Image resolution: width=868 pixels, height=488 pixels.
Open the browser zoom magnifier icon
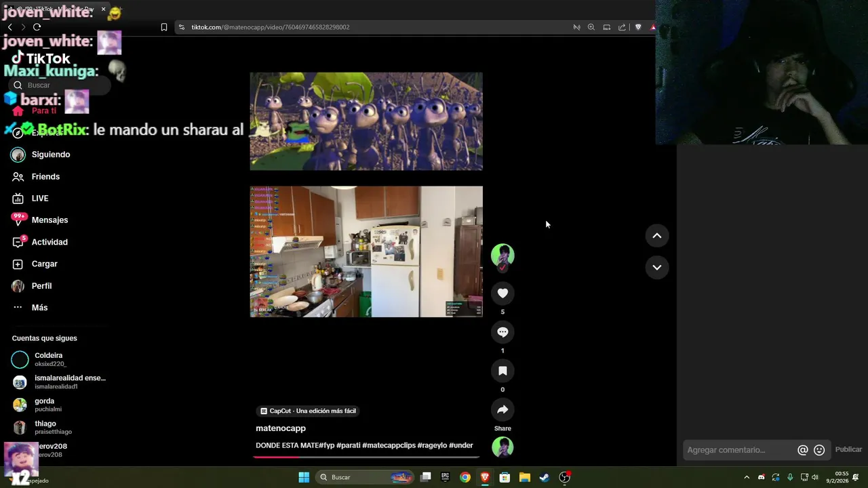pyautogui.click(x=591, y=27)
